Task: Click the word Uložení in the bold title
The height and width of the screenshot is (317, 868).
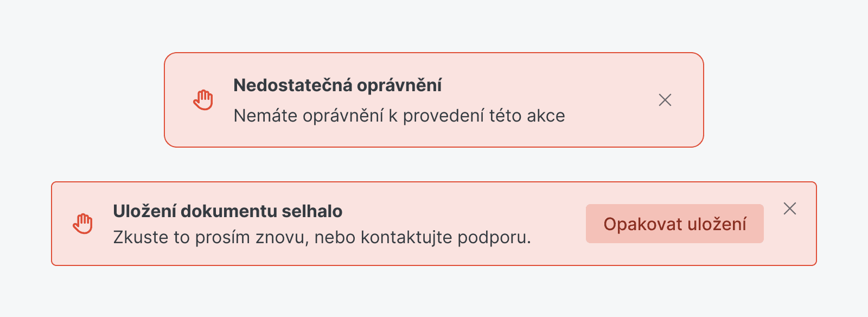Action: click(144, 211)
